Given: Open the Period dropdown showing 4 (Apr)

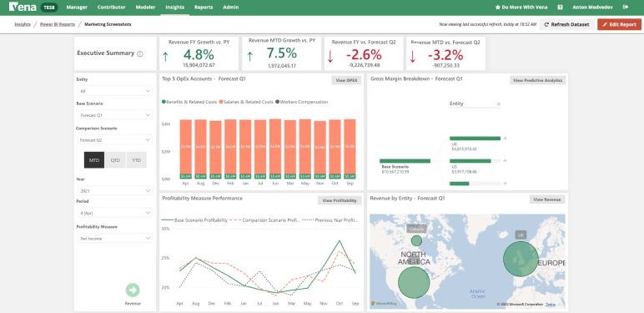Looking at the screenshot, I should (x=115, y=213).
